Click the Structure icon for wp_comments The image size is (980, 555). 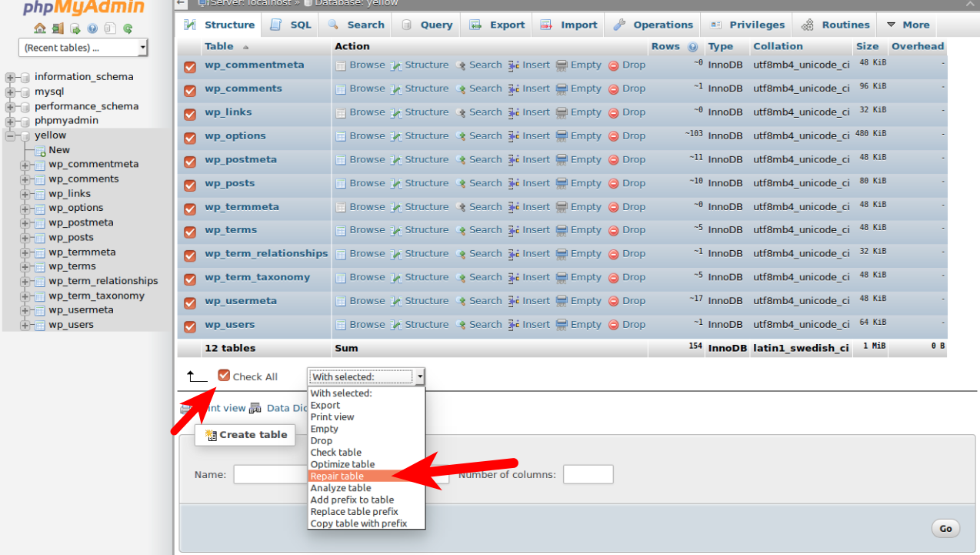click(x=396, y=89)
